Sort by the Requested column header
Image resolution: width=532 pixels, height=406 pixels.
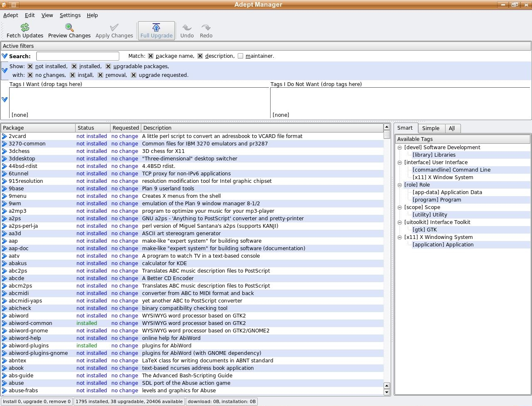pos(126,128)
